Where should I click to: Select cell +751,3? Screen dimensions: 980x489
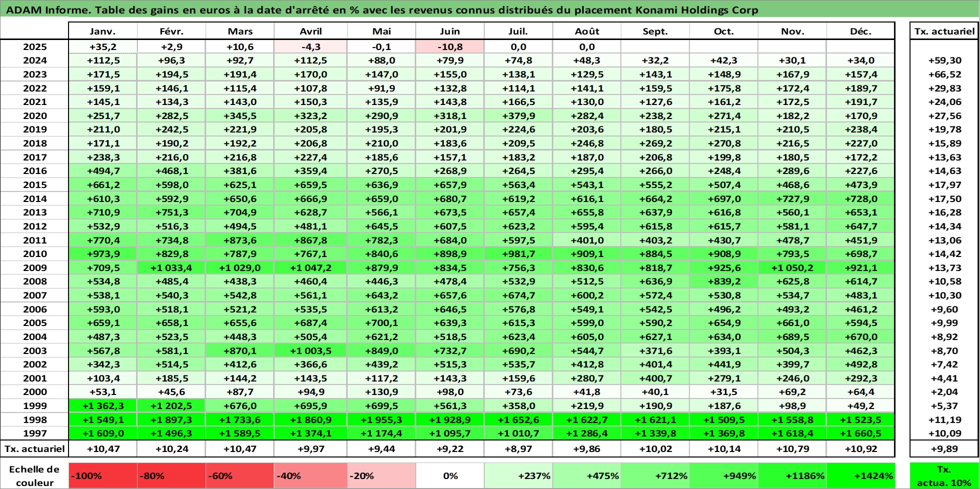[x=172, y=212]
